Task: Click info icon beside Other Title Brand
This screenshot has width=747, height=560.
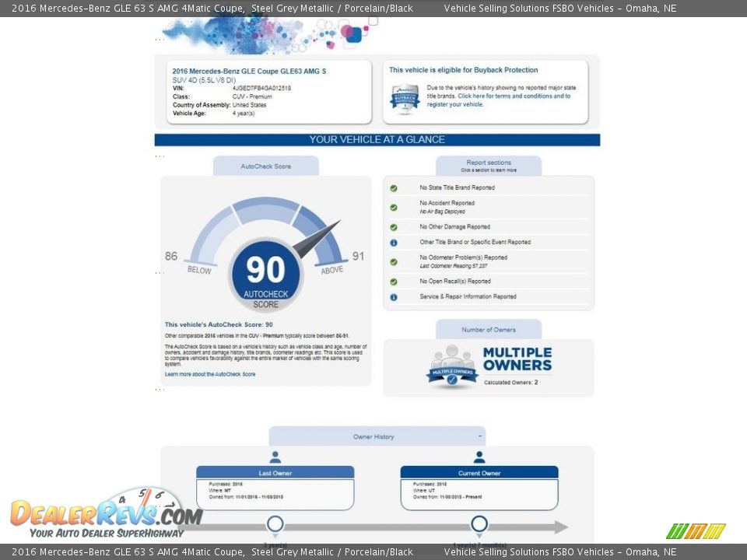Action: [x=394, y=243]
